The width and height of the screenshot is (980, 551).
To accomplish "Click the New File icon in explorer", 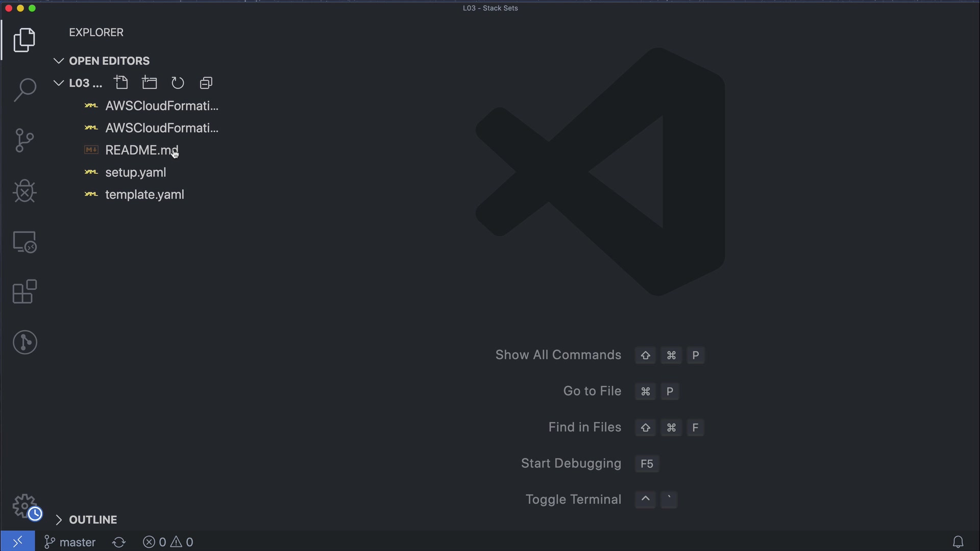I will pos(121,83).
